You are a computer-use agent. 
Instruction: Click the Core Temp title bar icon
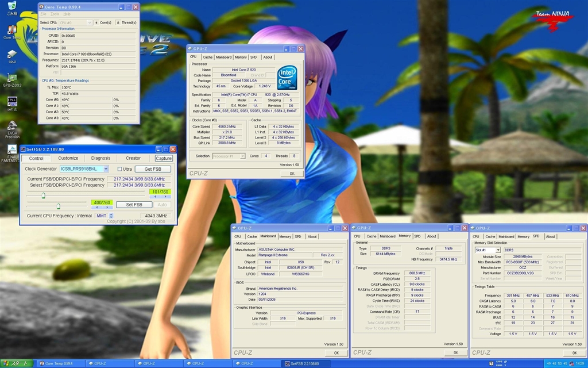coord(41,7)
